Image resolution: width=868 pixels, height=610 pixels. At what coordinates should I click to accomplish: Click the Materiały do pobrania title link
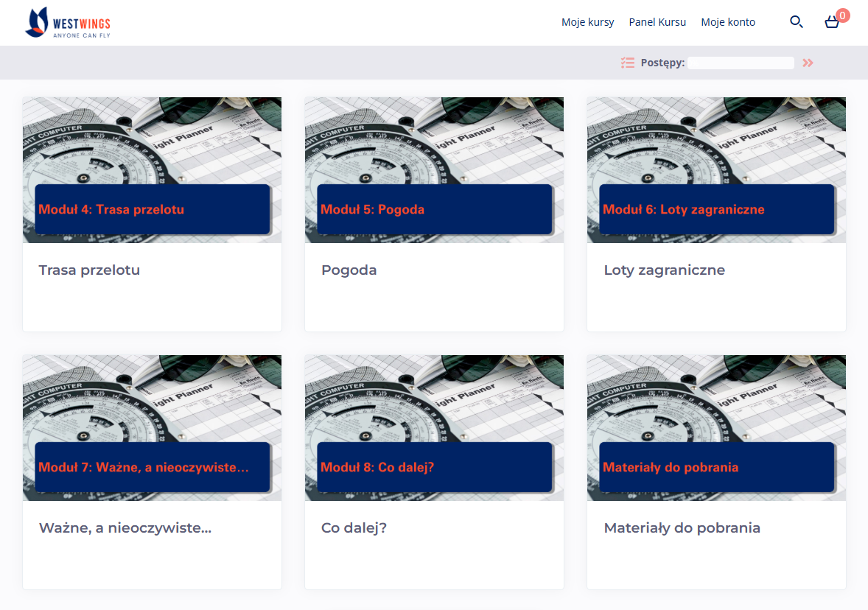(682, 528)
